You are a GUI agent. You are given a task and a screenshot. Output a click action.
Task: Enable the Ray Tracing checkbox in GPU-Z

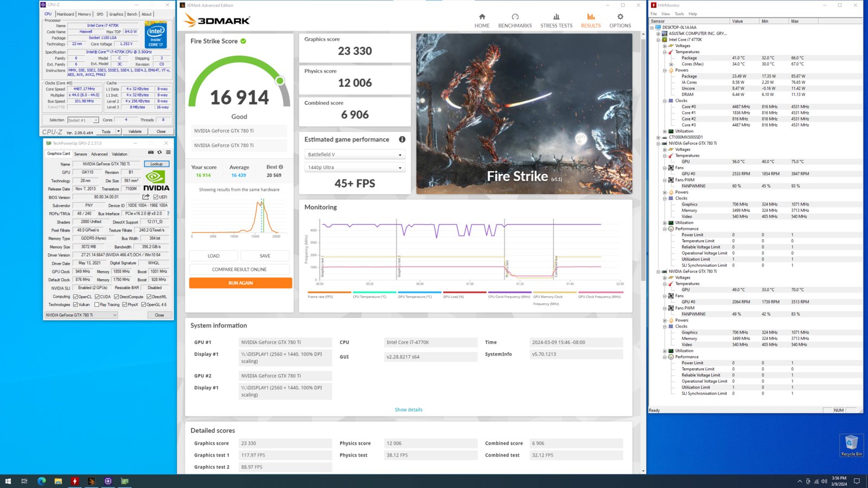pyautogui.click(x=97, y=305)
